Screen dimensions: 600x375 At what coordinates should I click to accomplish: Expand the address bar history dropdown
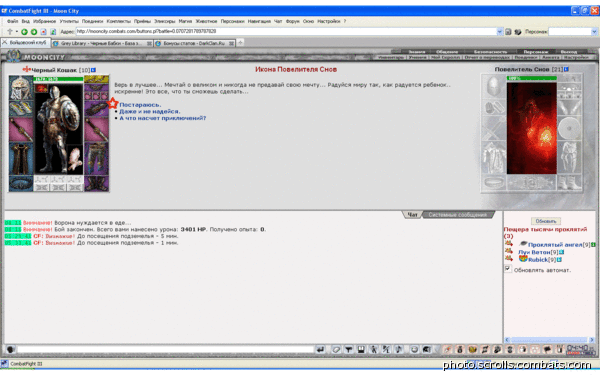click(x=499, y=32)
